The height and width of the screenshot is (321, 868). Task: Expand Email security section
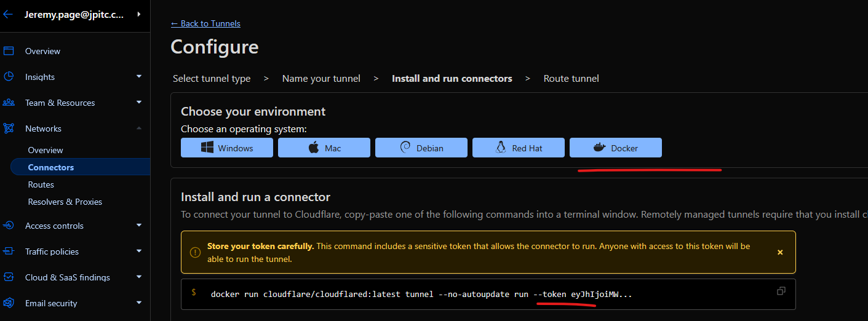point(139,303)
